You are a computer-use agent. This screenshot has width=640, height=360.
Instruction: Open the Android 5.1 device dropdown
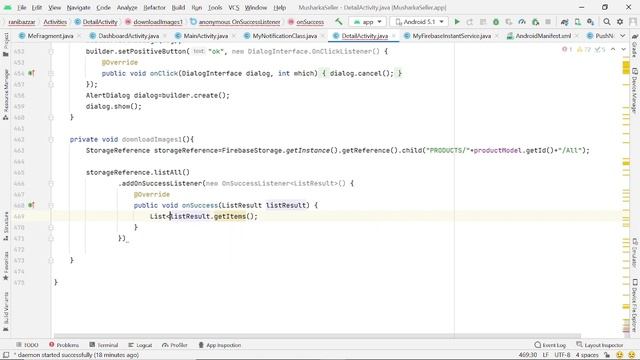419,22
